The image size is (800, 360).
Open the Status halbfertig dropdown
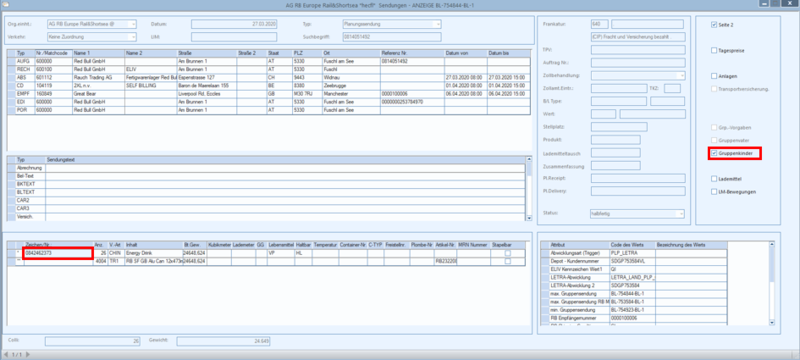(x=681, y=214)
